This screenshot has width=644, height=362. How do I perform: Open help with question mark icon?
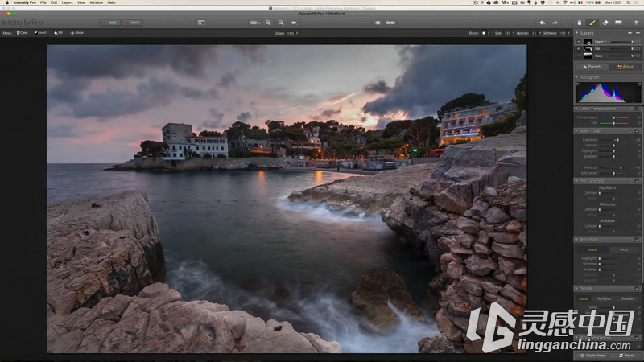pos(636,23)
